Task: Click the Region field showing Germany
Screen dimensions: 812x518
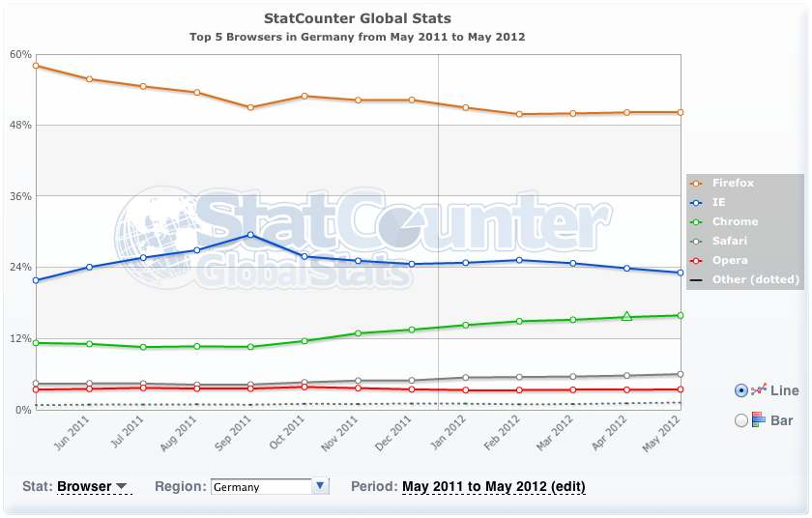Action: point(261,487)
